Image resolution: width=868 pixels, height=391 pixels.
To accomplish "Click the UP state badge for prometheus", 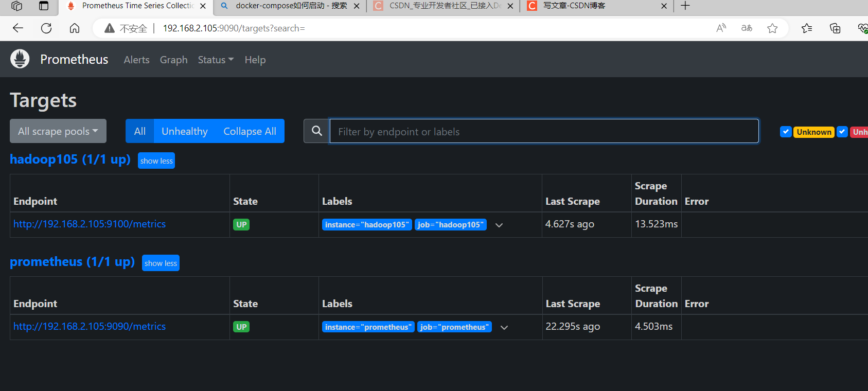I will (241, 327).
